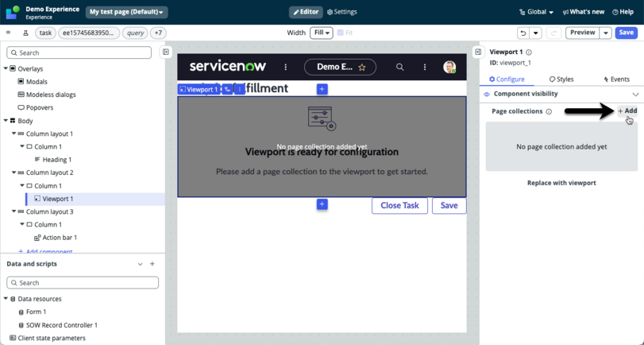This screenshot has height=345, width=644.
Task: Collapse the Overlays tree node
Action: click(x=6, y=68)
